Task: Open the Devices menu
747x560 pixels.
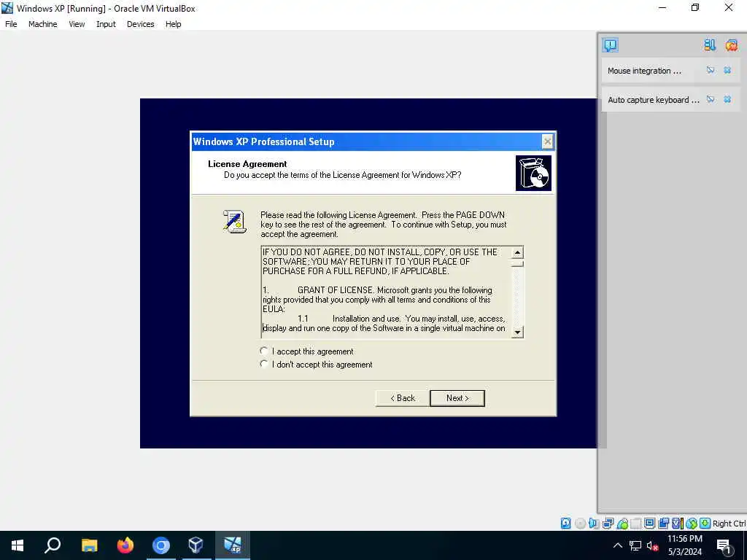Action: (x=141, y=24)
